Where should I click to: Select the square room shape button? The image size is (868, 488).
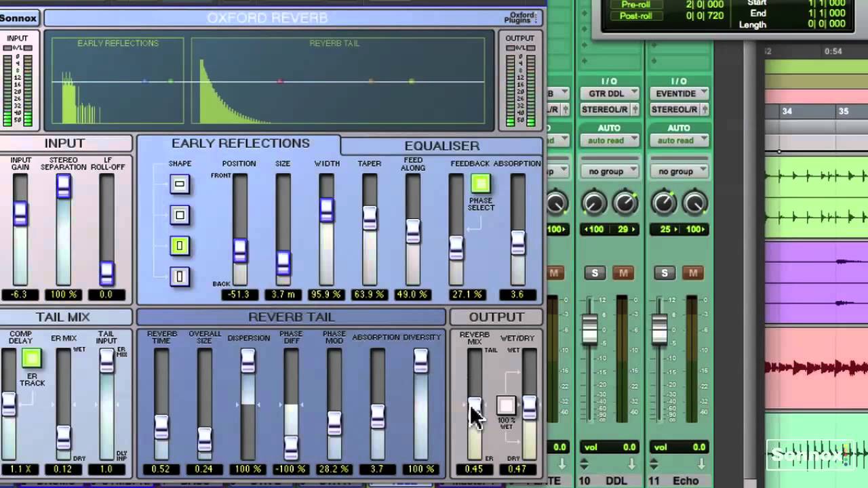pos(180,215)
